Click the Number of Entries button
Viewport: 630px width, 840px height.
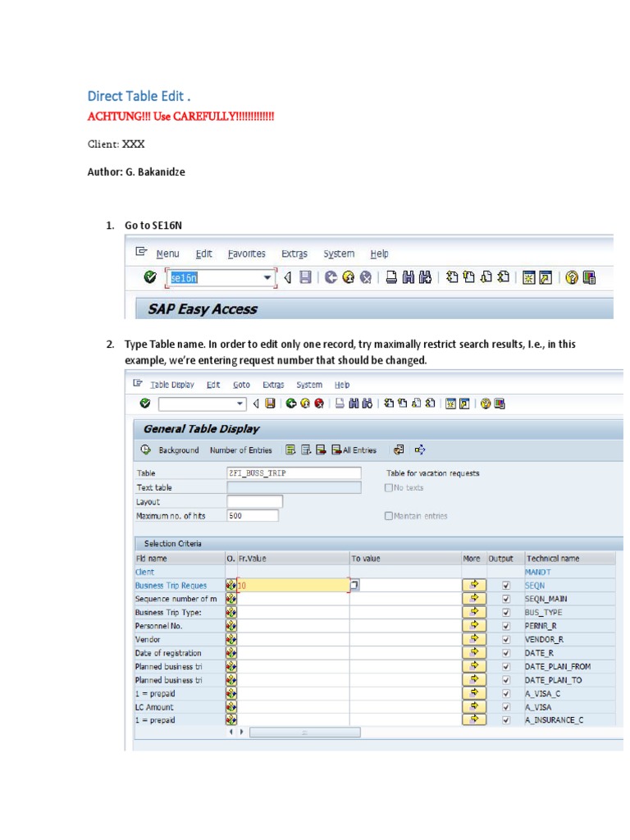pos(240,450)
